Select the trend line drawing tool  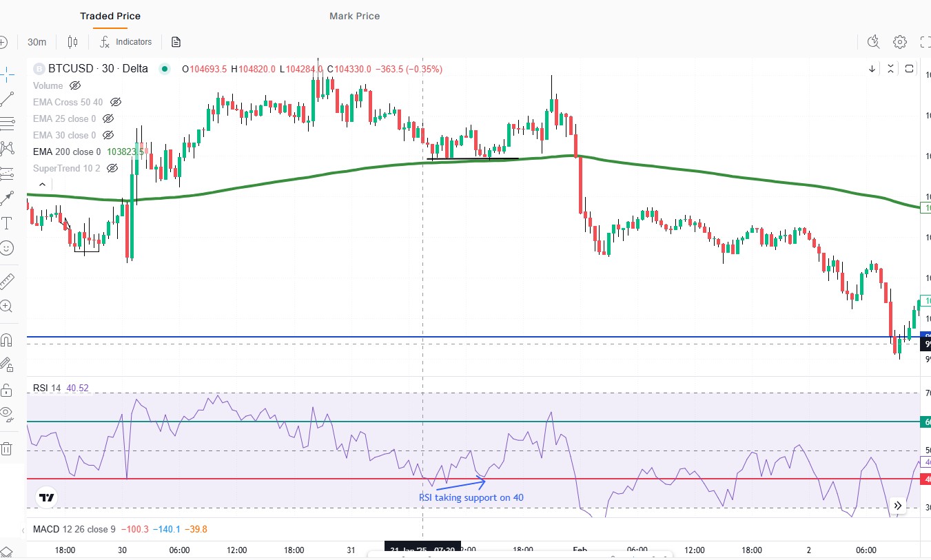(x=8, y=98)
